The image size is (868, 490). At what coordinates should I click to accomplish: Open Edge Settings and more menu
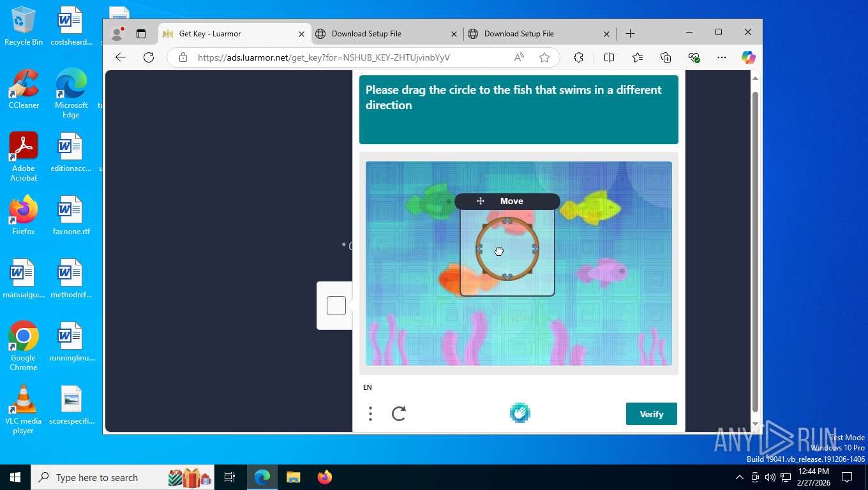(722, 57)
